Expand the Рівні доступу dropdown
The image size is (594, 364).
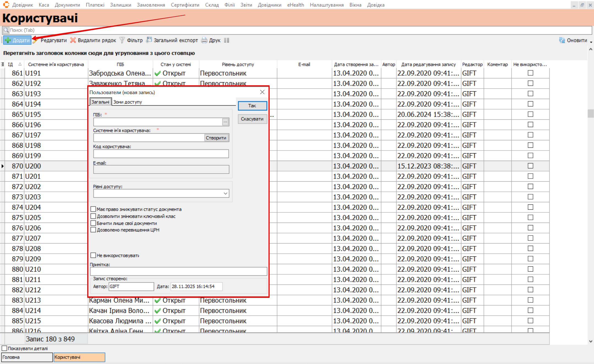point(225,193)
